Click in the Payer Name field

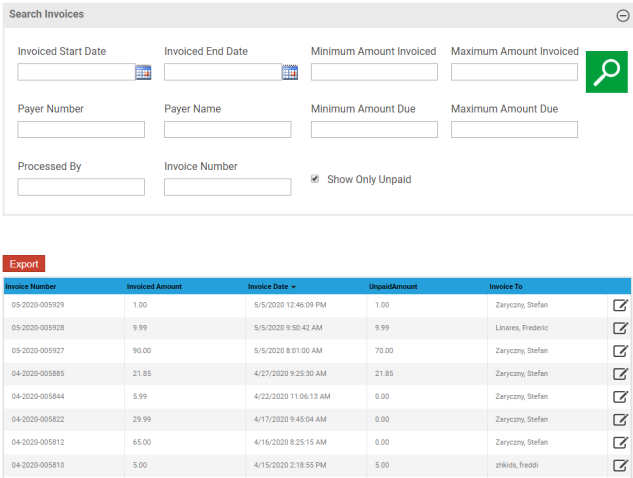227,130
